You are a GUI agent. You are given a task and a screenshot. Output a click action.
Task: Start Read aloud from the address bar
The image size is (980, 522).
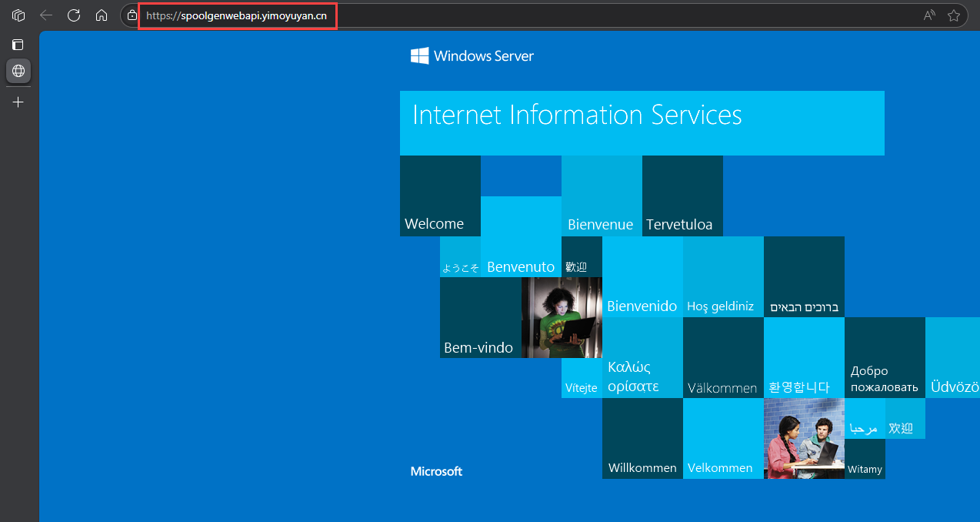(929, 15)
